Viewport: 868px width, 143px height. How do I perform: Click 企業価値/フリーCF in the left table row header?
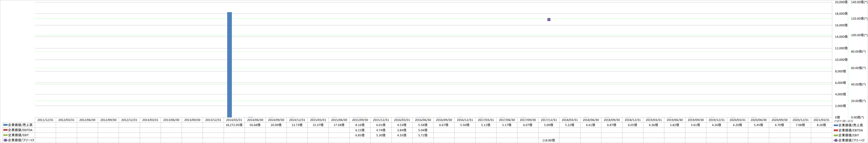click(x=21, y=140)
